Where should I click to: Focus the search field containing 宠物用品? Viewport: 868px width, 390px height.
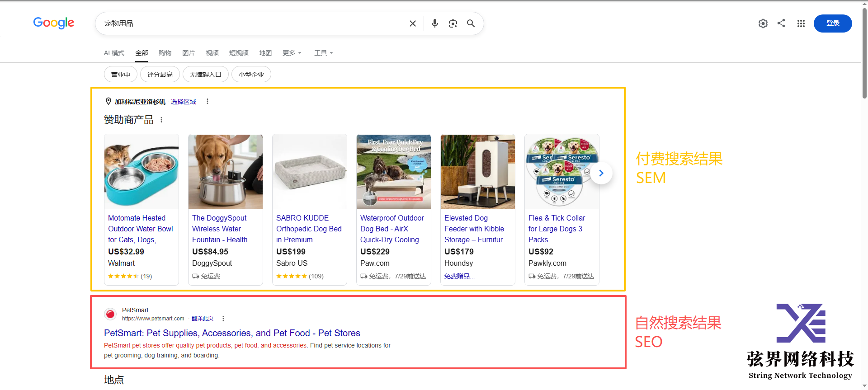(x=253, y=23)
